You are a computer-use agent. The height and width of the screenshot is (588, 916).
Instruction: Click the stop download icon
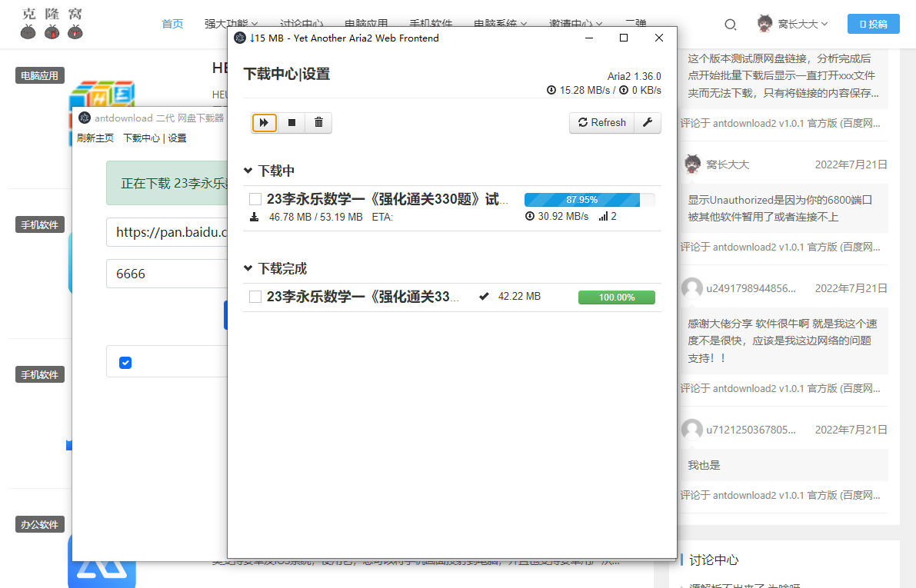(x=291, y=122)
